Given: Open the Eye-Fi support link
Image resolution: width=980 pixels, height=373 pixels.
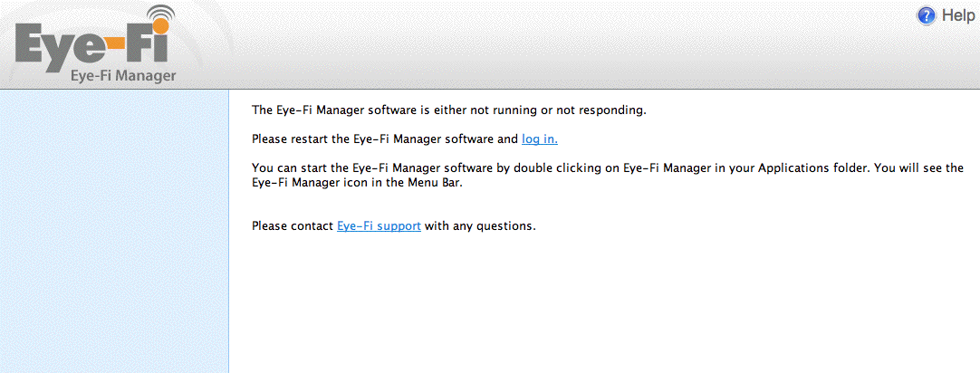Looking at the screenshot, I should click(x=379, y=225).
